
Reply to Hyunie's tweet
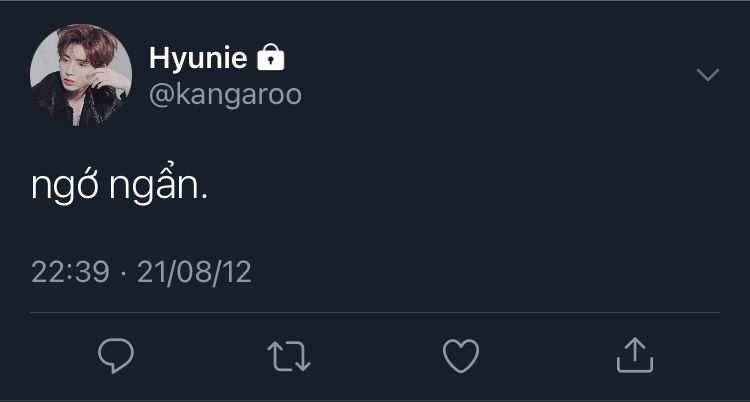(116, 355)
